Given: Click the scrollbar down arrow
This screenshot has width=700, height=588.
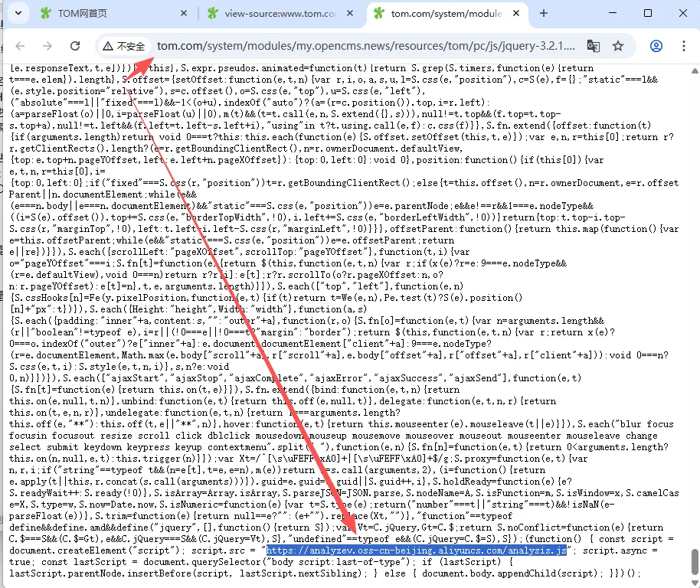Looking at the screenshot, I should coord(694,581).
